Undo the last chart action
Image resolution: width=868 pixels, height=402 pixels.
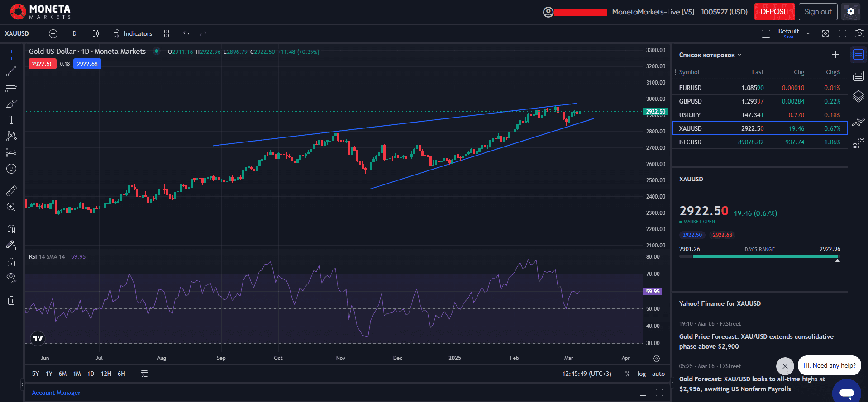[186, 33]
